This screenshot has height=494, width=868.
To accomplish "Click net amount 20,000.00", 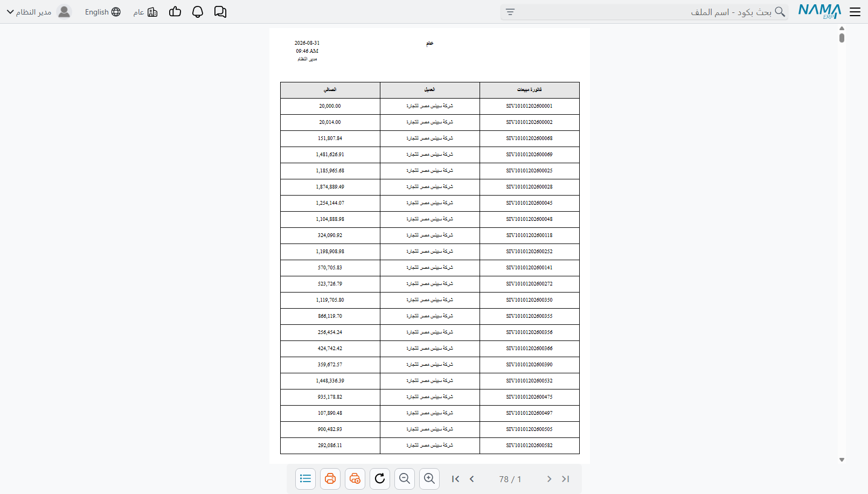I will coord(330,106).
